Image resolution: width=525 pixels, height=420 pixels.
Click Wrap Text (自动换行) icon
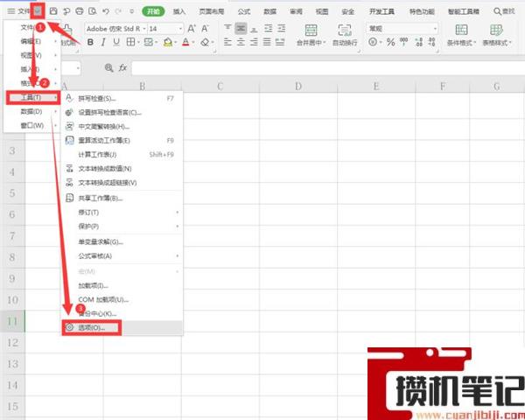tap(345, 30)
